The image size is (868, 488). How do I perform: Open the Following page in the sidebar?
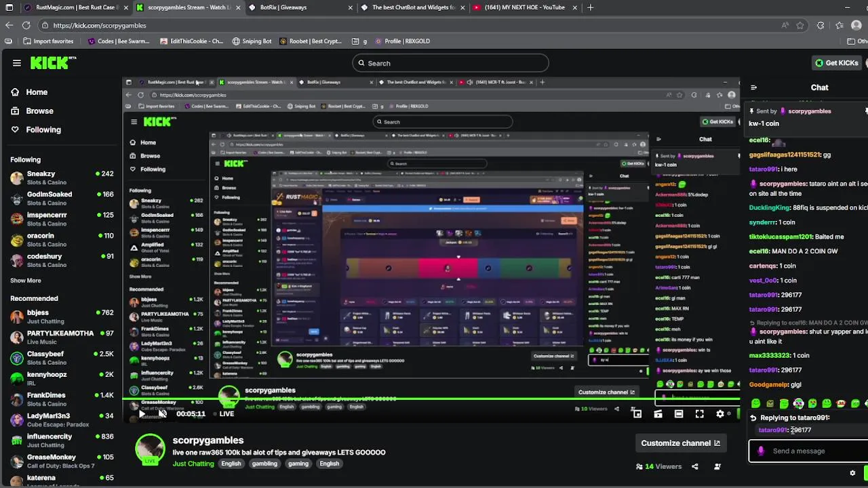(x=36, y=129)
